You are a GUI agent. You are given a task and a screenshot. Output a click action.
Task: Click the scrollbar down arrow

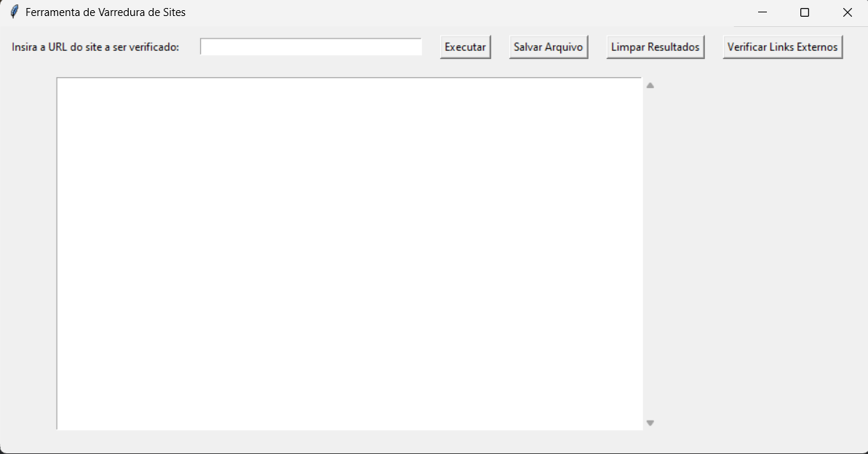650,423
